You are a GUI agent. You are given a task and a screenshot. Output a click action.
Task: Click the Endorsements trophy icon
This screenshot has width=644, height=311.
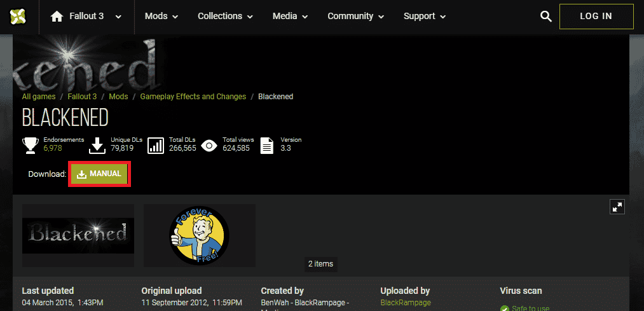(31, 146)
